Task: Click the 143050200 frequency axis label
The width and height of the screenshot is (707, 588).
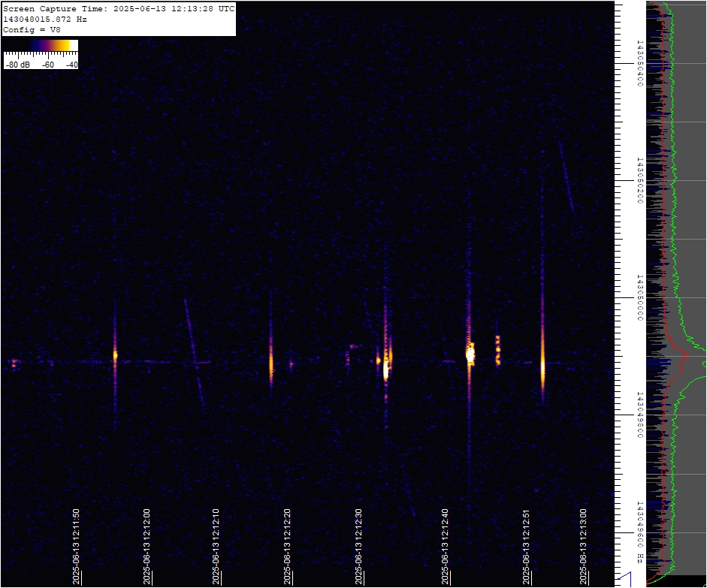Action: [x=639, y=180]
